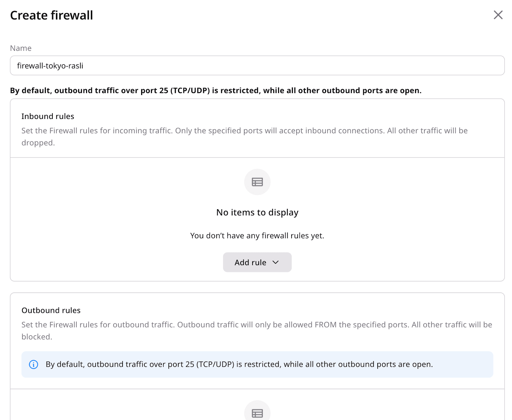The height and width of the screenshot is (420, 512).
Task: Focus the firewall Name input field
Action: click(x=257, y=66)
